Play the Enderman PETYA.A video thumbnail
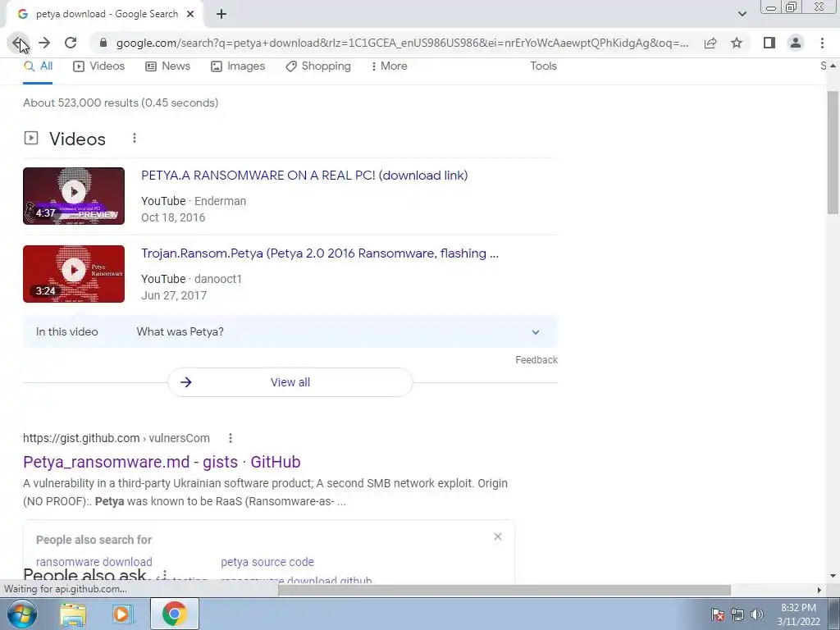The width and height of the screenshot is (840, 630). coord(74,196)
